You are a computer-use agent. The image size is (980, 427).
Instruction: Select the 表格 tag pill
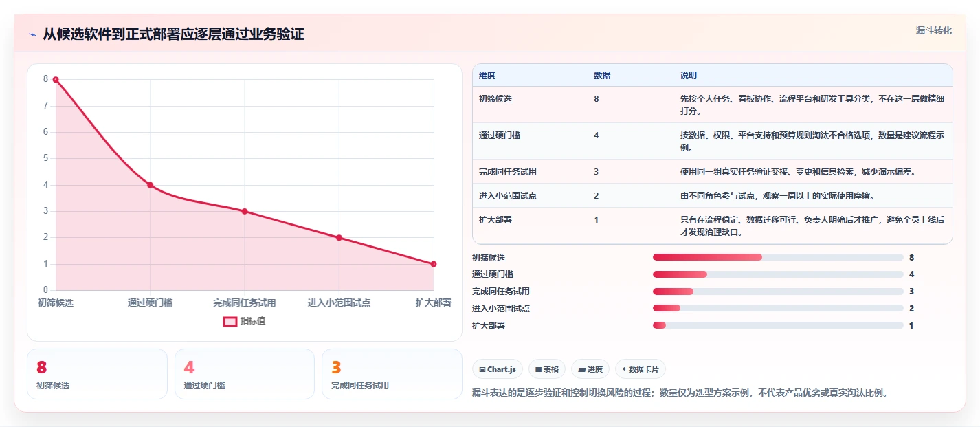[547, 369]
